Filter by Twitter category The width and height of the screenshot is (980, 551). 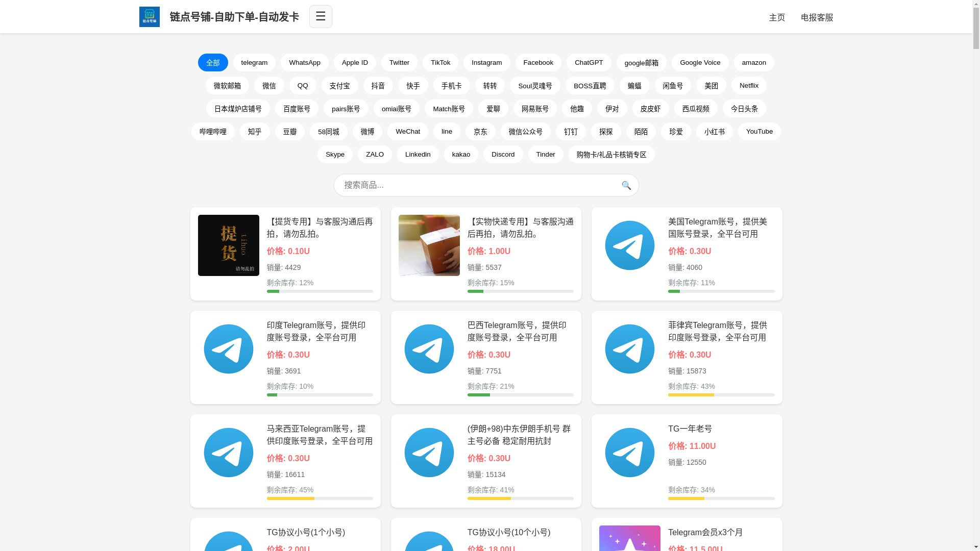pyautogui.click(x=399, y=62)
